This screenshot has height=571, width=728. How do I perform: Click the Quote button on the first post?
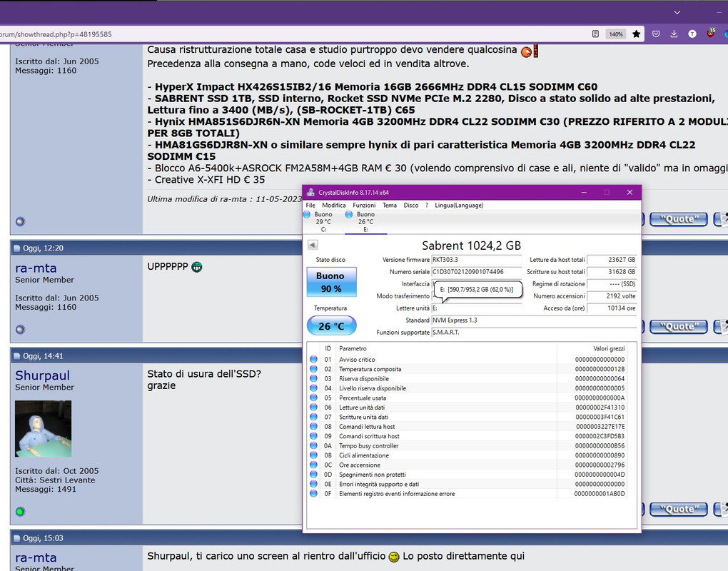(678, 219)
